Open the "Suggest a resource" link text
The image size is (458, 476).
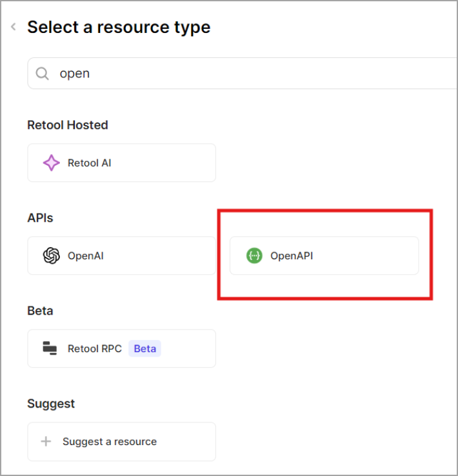110,442
